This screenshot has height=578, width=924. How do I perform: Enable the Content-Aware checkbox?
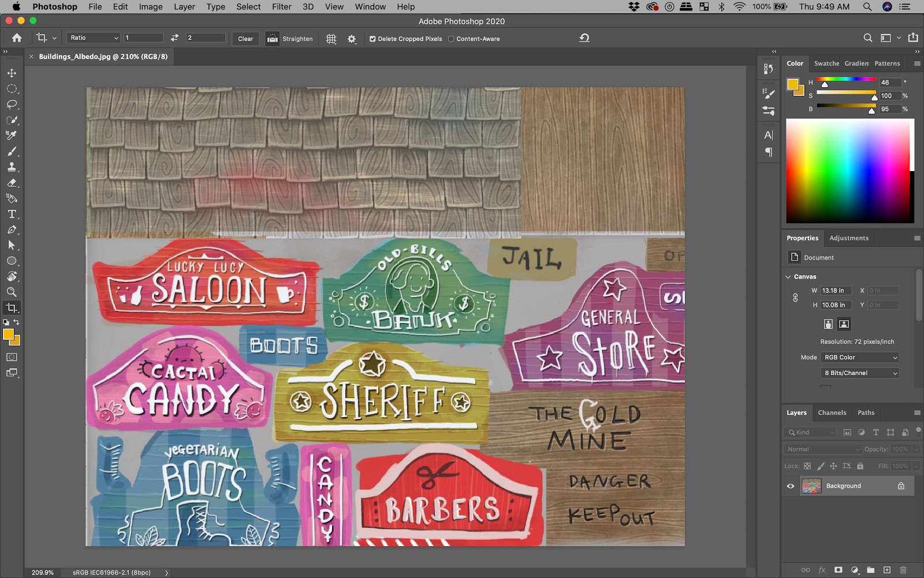(x=451, y=39)
